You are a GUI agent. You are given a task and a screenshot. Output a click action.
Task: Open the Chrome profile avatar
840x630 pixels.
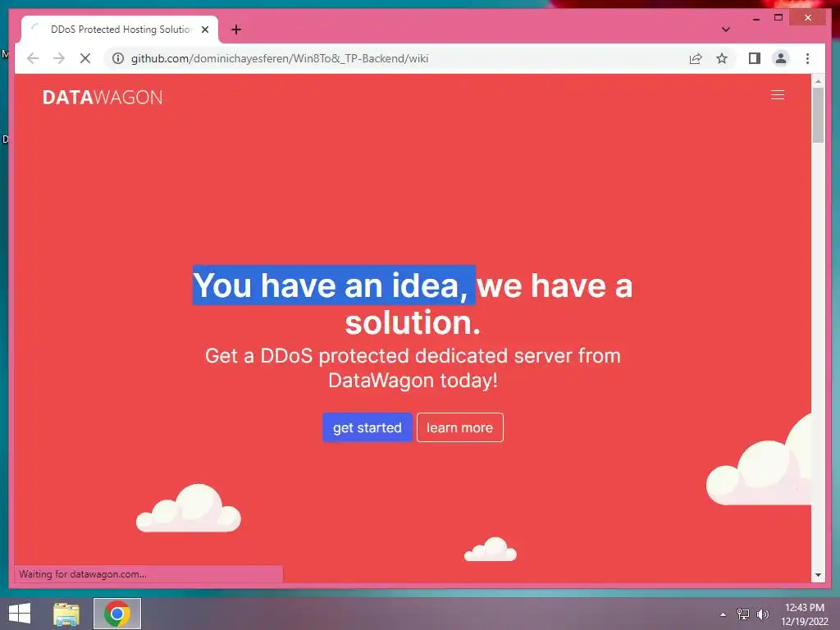pos(781,58)
